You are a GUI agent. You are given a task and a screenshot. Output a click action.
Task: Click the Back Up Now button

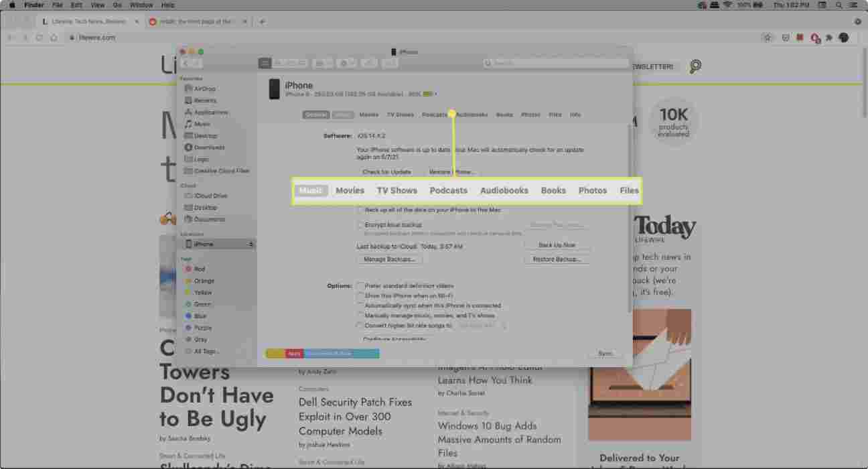pyautogui.click(x=557, y=245)
